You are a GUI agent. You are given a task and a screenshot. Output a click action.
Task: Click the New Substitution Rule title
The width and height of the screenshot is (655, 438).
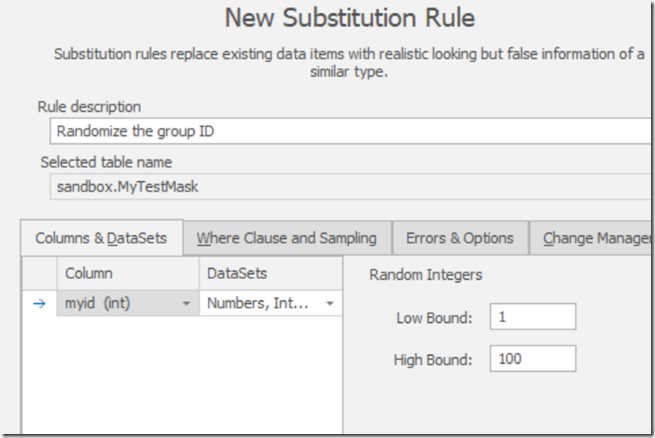349,18
